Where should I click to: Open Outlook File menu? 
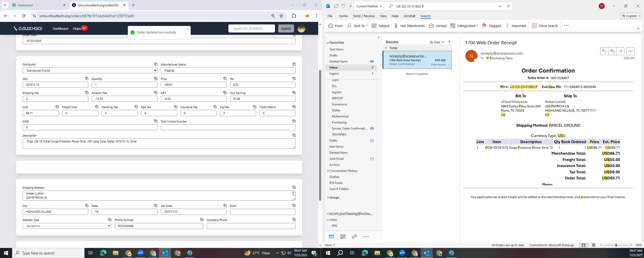pyautogui.click(x=330, y=16)
